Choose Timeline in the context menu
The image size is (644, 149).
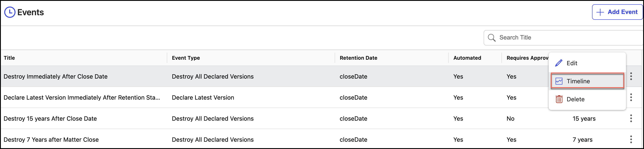(x=578, y=81)
